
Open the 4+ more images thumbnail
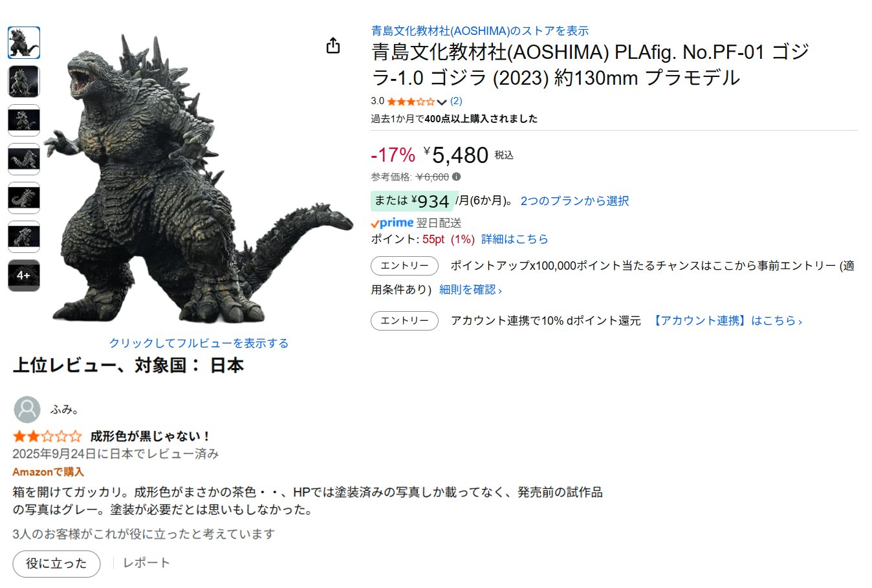point(24,276)
